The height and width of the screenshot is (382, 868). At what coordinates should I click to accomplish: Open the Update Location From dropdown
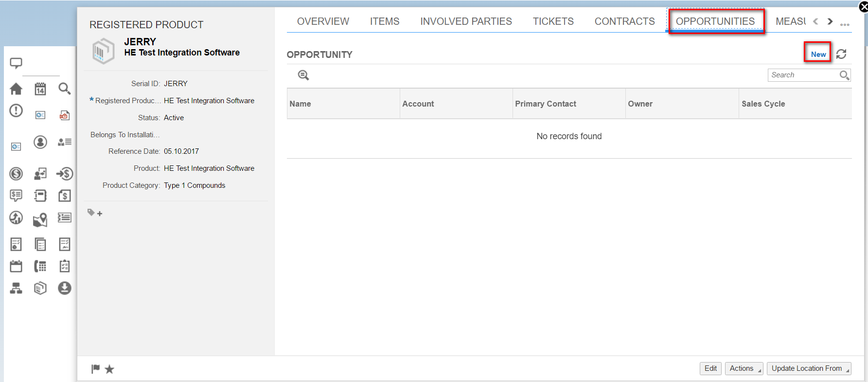[x=809, y=368]
